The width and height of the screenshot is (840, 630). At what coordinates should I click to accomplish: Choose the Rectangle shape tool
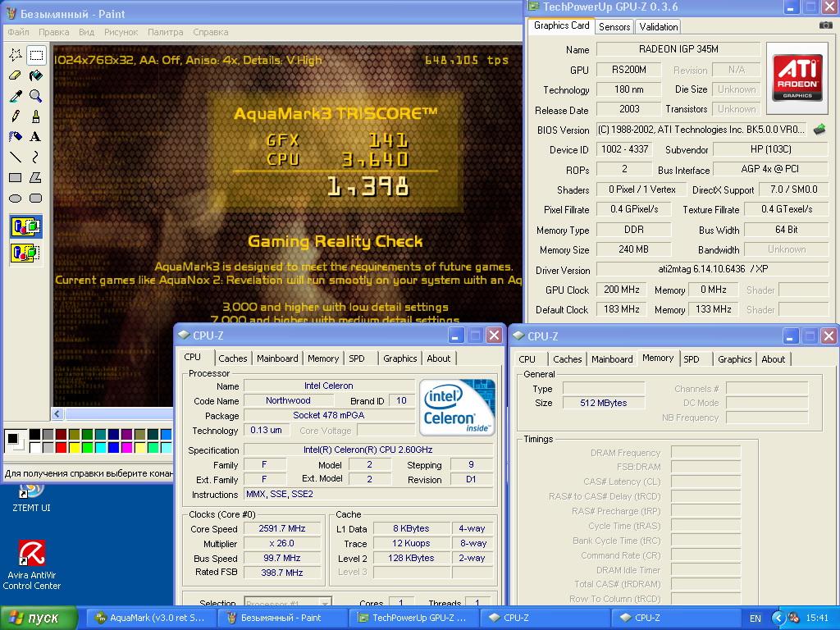(15, 177)
